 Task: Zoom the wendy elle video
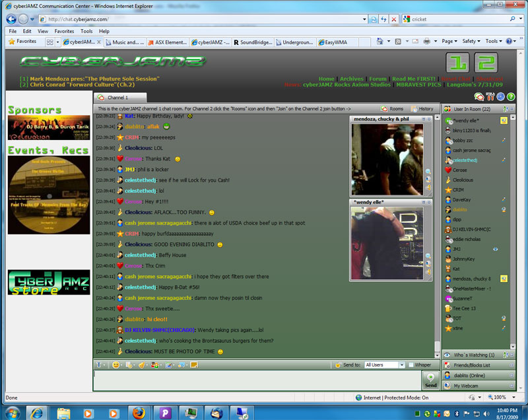click(x=428, y=256)
